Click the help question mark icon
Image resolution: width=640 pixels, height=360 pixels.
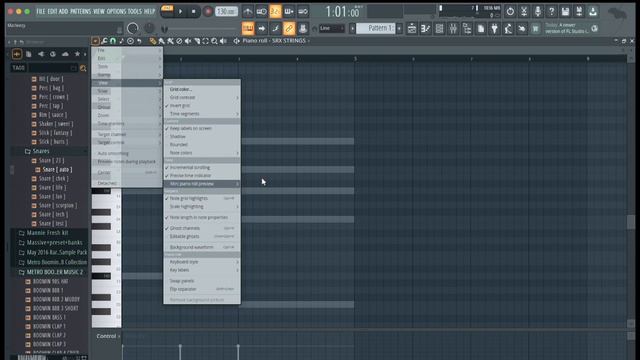coord(551,11)
